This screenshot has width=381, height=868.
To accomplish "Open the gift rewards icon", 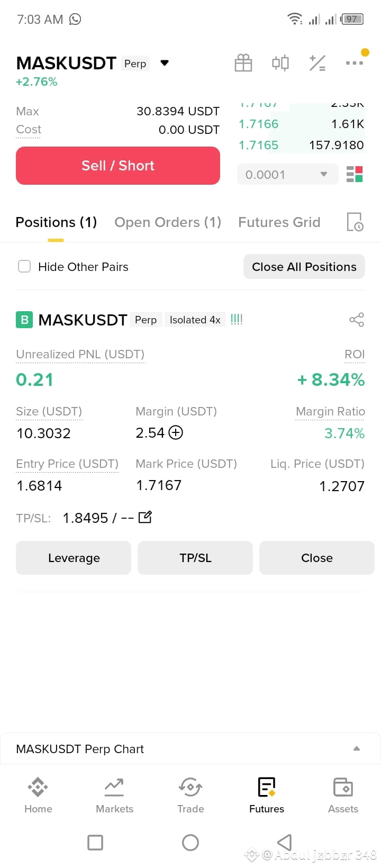I will coord(243,63).
